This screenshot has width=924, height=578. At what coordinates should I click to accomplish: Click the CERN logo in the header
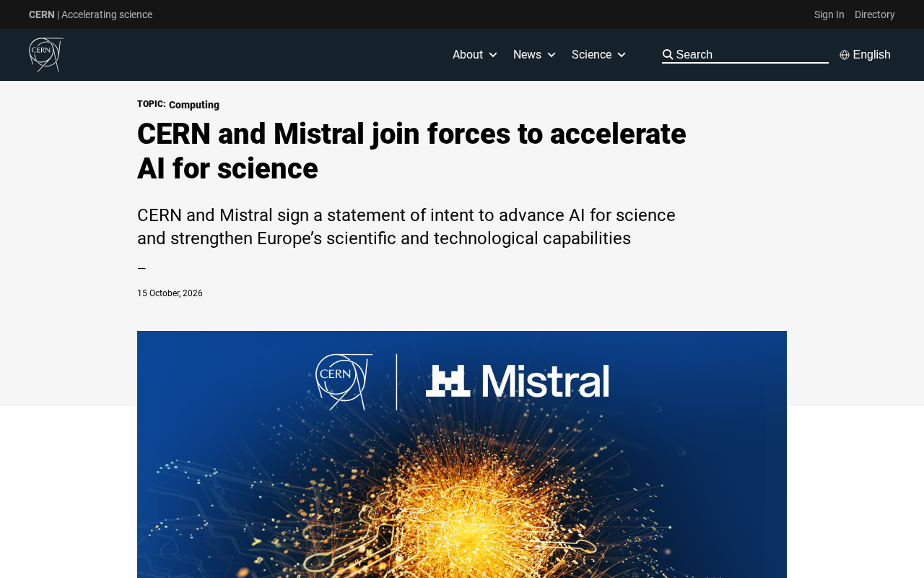click(x=46, y=55)
